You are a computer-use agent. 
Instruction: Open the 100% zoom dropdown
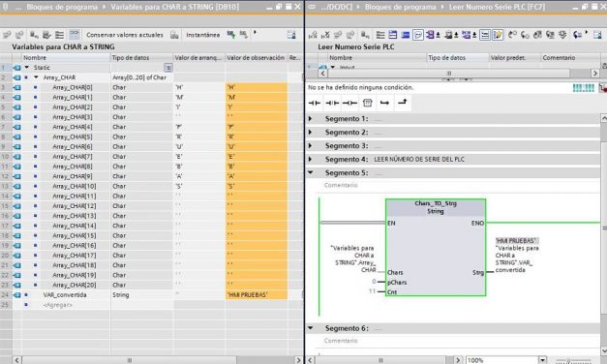(543, 360)
